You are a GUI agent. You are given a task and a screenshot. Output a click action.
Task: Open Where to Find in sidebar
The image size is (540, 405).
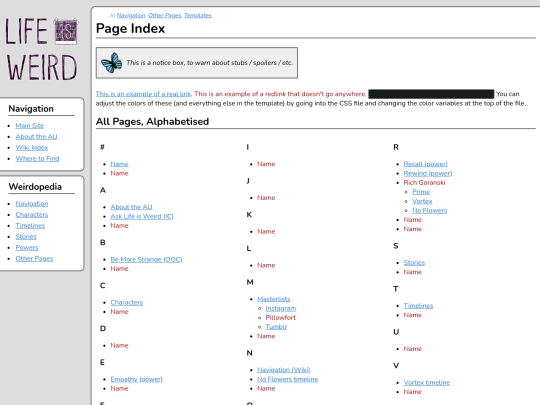pos(38,159)
